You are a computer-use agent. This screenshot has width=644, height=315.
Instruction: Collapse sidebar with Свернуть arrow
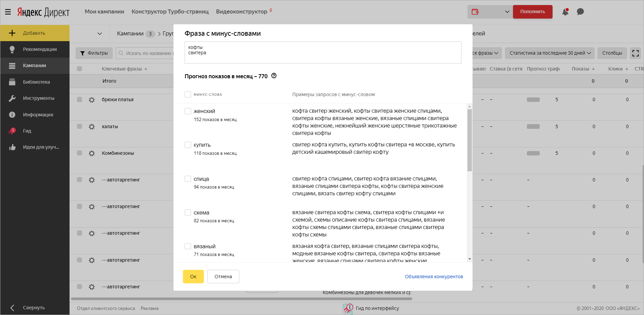point(12,308)
